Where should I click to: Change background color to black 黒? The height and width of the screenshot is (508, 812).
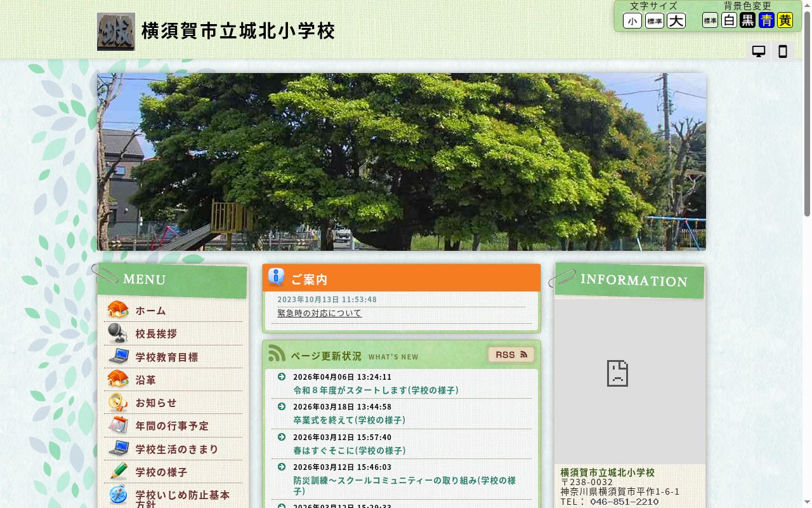pyautogui.click(x=748, y=20)
